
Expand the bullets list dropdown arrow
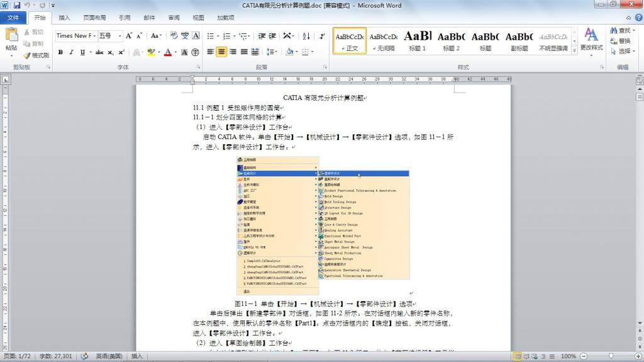tap(218, 37)
